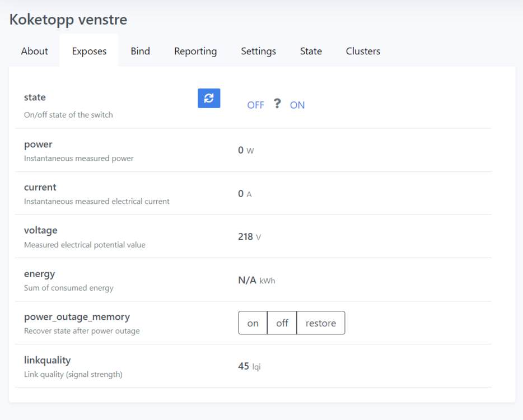The image size is (523, 420).
Task: Click the 0 A current reading
Action: click(x=245, y=194)
